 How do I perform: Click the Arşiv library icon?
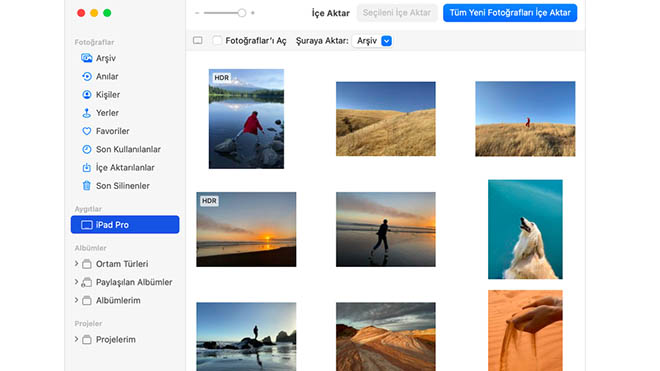pyautogui.click(x=87, y=58)
